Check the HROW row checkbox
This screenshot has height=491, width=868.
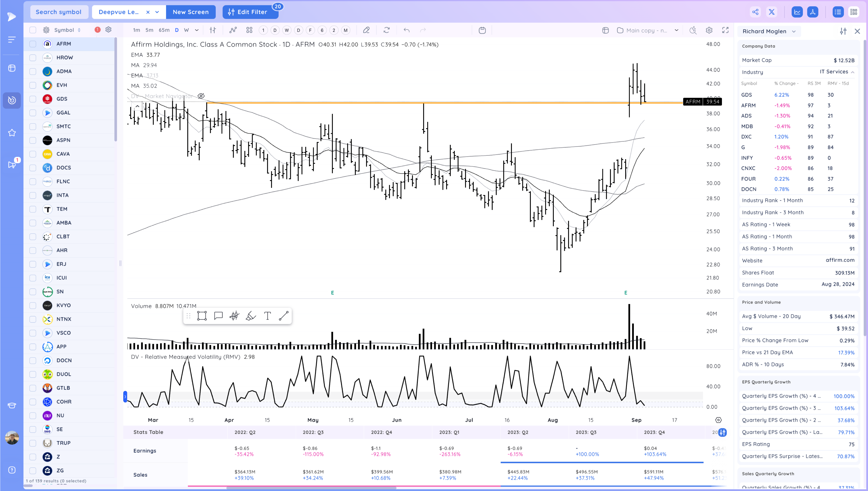click(33, 58)
